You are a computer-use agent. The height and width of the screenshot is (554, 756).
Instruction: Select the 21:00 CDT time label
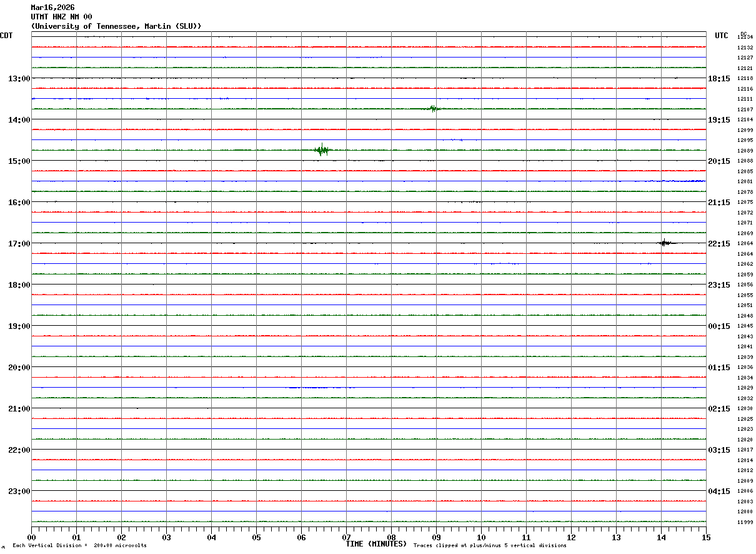click(x=19, y=408)
